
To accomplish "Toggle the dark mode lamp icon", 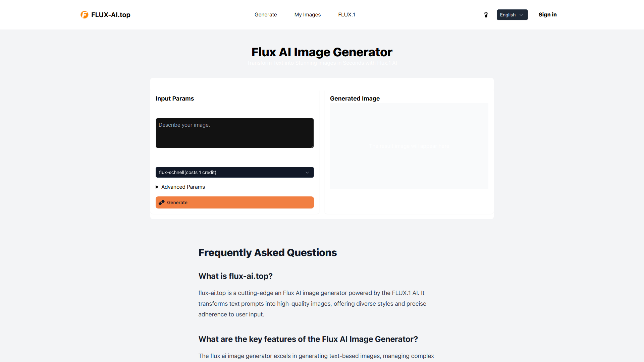I will [x=486, y=15].
